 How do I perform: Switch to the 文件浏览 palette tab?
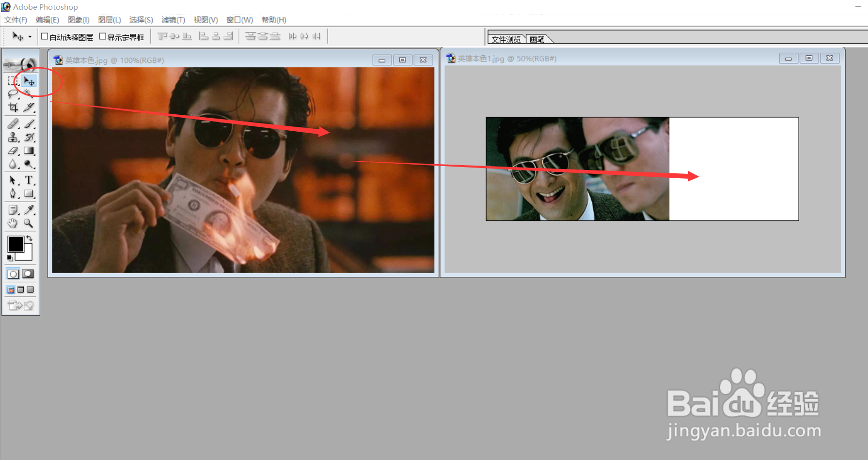506,39
